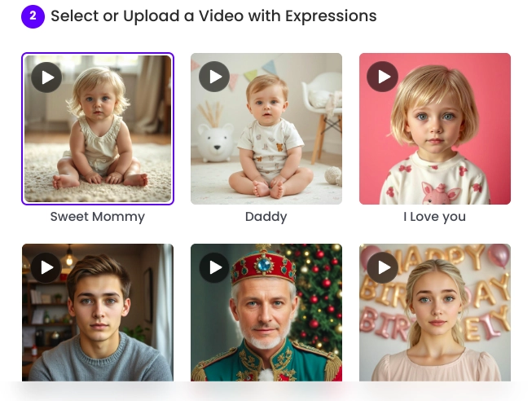This screenshot has width=532, height=401.
Task: Hit play icon on the Christmas king video
Action: coord(215,267)
